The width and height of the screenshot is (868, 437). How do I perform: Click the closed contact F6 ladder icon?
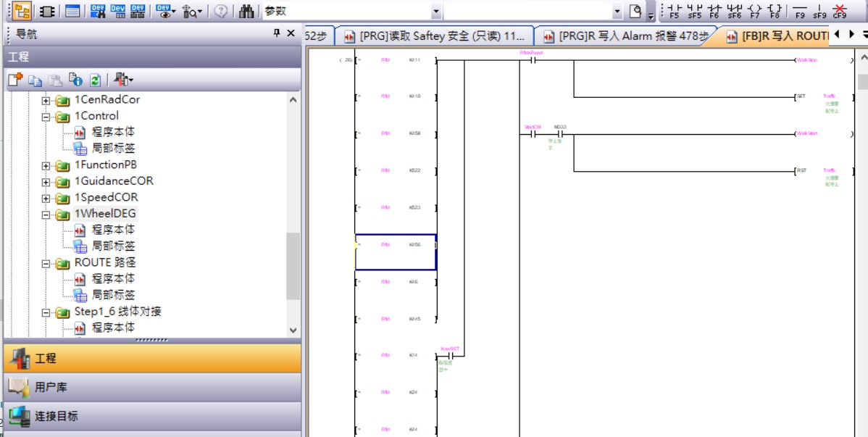714,11
